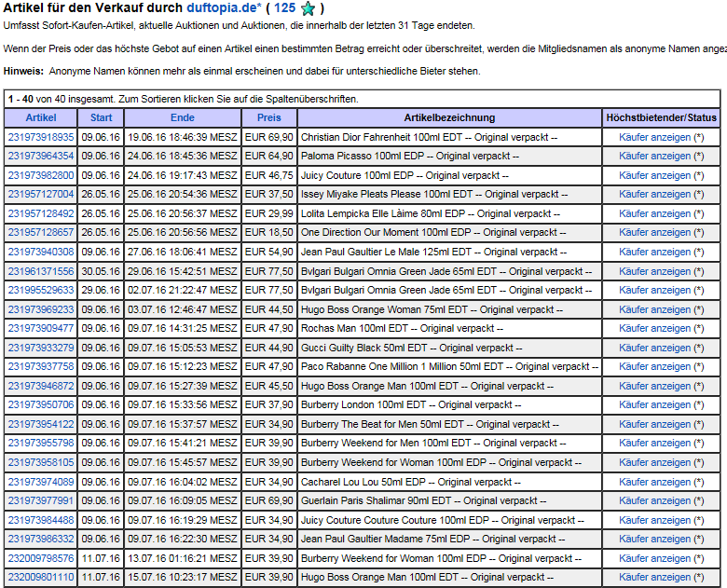Screen dimensions: 727x588
Task: Open seller profile duftopia.de link
Action: pyautogui.click(x=224, y=7)
